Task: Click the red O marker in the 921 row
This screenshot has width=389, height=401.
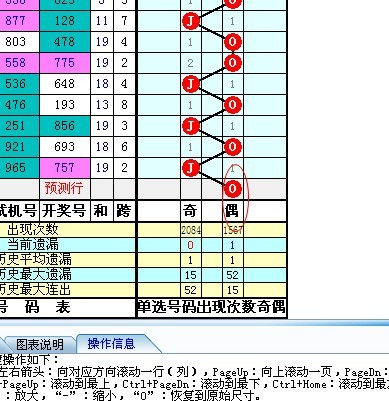Action: coord(232,147)
